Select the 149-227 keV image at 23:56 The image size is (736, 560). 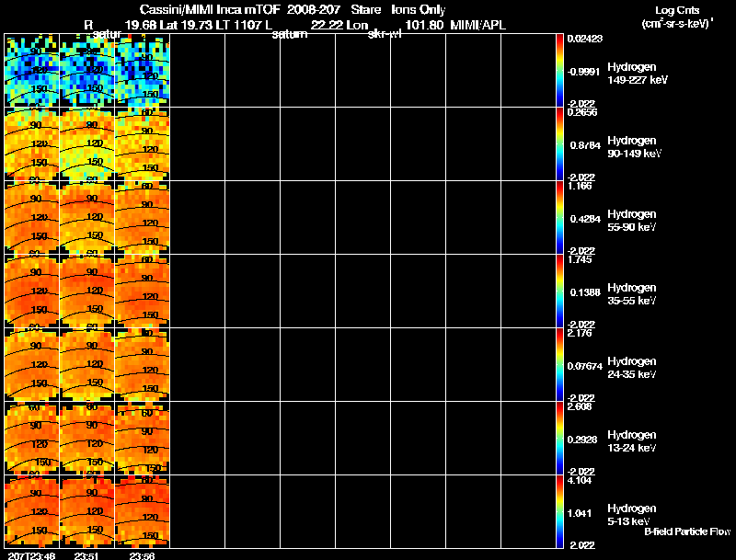pyautogui.click(x=142, y=71)
